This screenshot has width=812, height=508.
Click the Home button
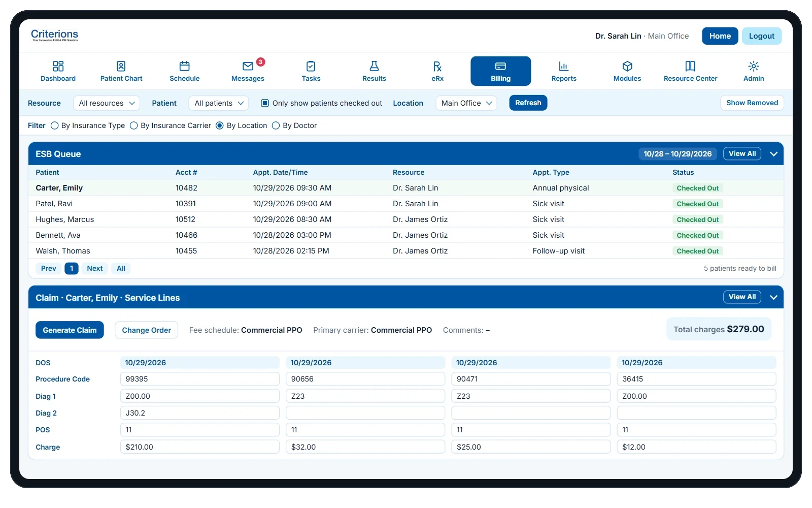click(x=720, y=36)
